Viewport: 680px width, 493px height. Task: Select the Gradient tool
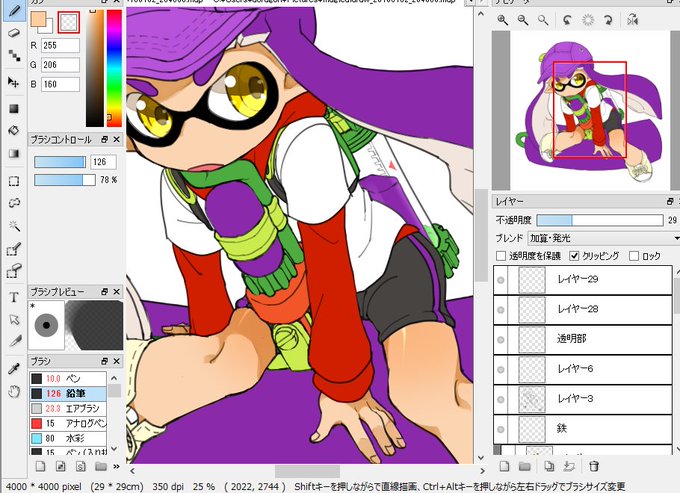tap(14, 153)
